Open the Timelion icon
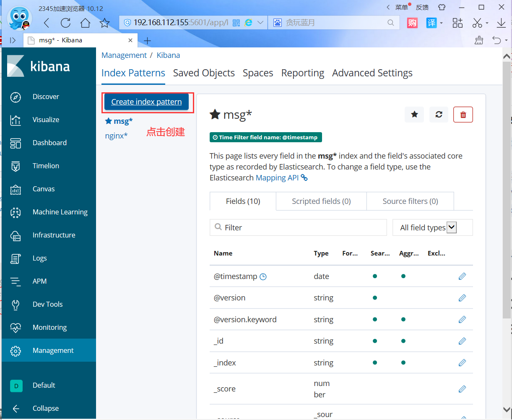The image size is (512, 420). pyautogui.click(x=16, y=166)
